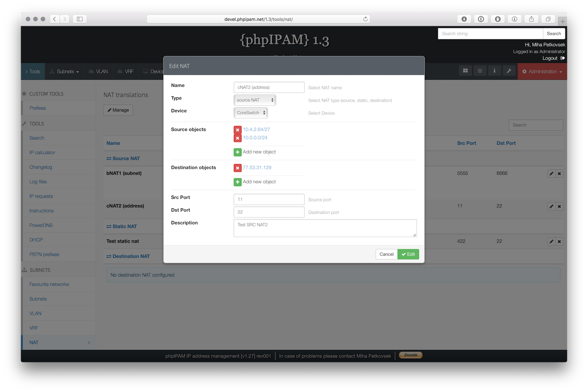588x392 pixels.
Task: Open the Device dropdown showing CoreSwitch
Action: [251, 113]
